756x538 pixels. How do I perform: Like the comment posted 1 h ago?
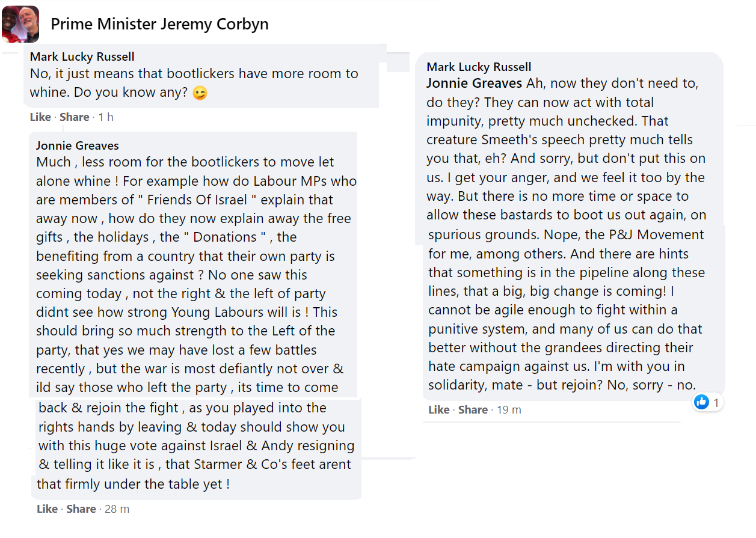tap(40, 117)
